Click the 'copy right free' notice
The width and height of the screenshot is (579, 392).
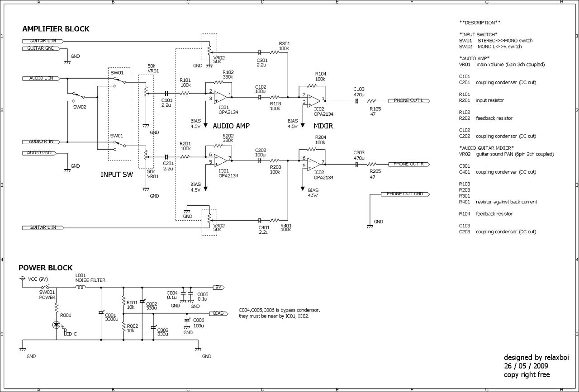coord(527,375)
